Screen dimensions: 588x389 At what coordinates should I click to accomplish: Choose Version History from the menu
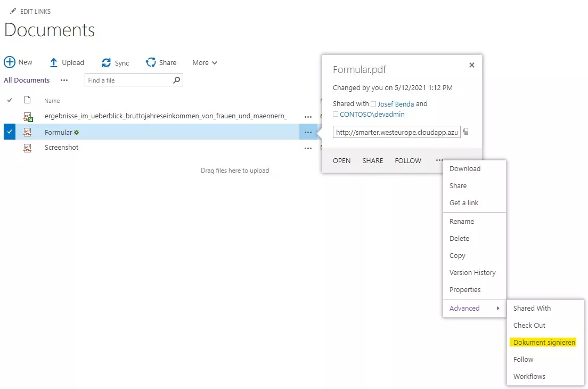coord(473,272)
